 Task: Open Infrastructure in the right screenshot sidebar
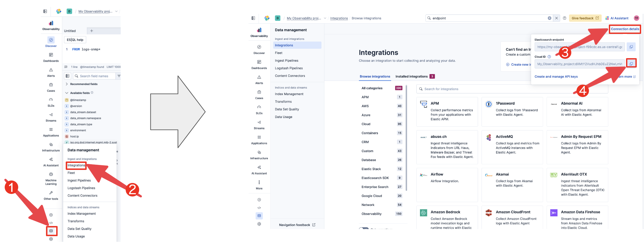tap(259, 155)
